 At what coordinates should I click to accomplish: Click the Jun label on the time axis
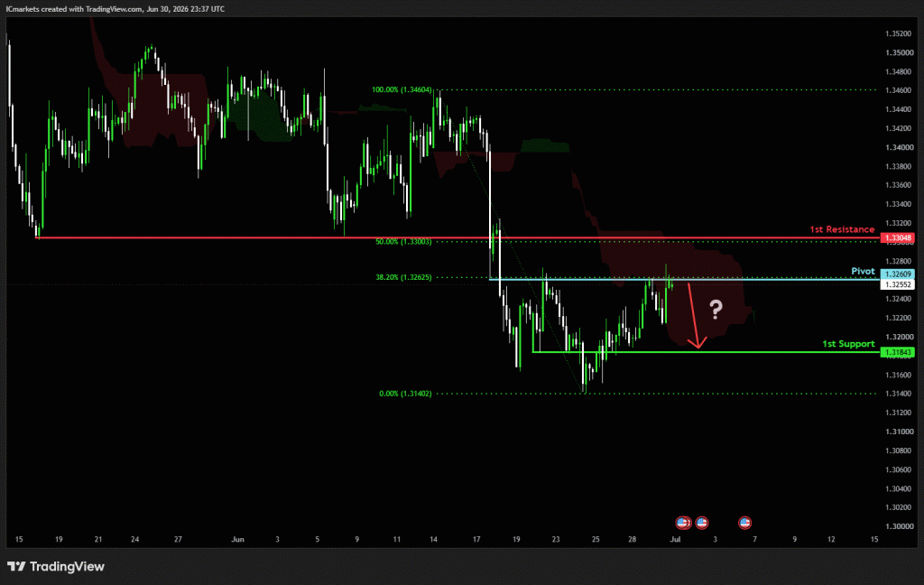[x=237, y=539]
